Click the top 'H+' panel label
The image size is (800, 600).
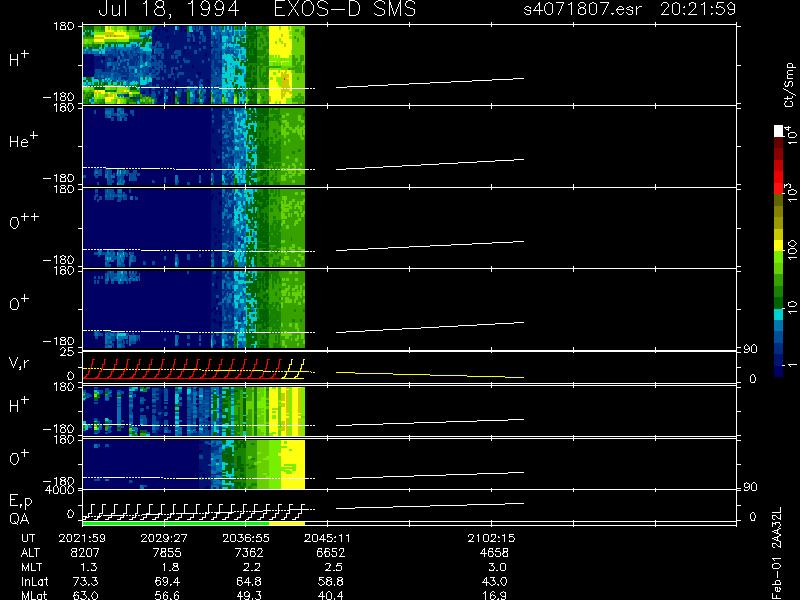click(x=19, y=59)
